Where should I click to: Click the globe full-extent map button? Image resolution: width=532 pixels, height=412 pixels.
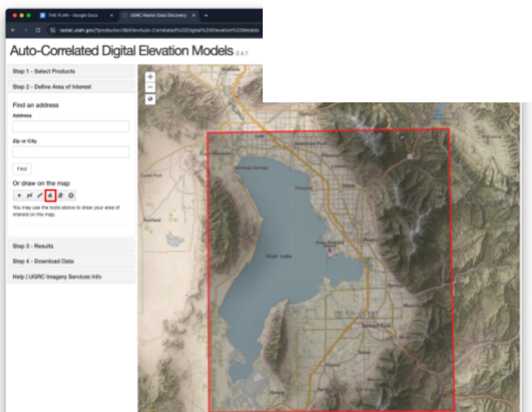click(x=150, y=99)
